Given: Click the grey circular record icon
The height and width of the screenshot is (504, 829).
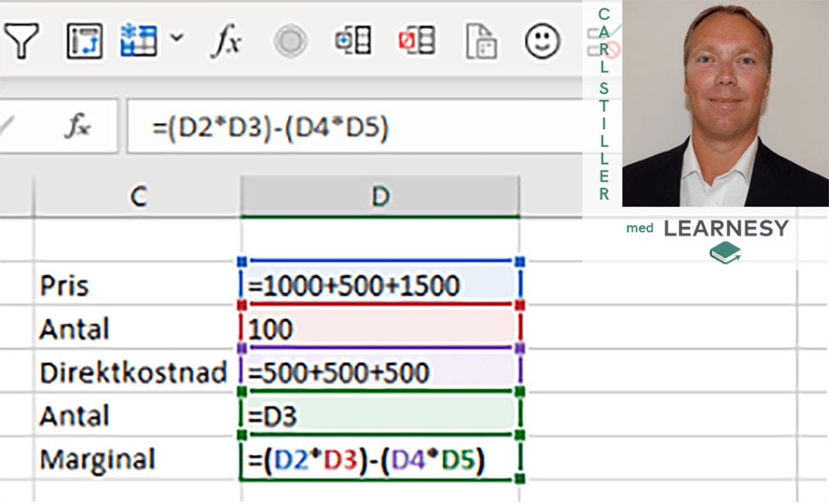Looking at the screenshot, I should (290, 42).
